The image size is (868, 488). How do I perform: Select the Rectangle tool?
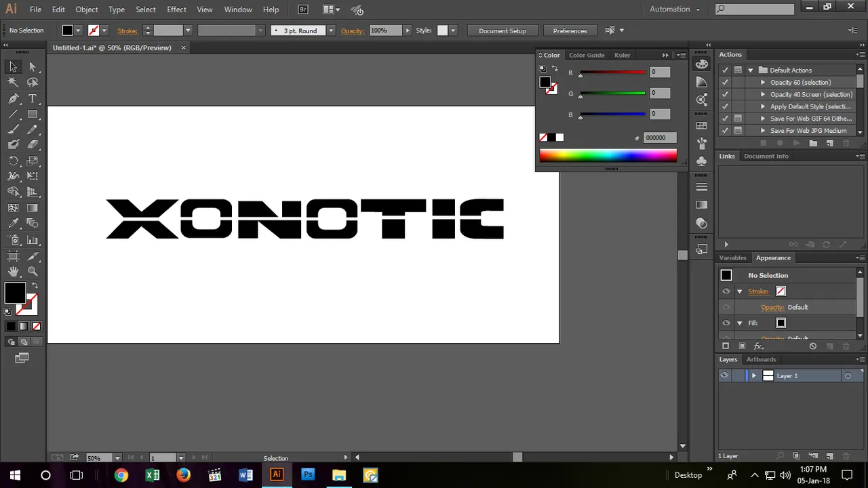coord(33,114)
